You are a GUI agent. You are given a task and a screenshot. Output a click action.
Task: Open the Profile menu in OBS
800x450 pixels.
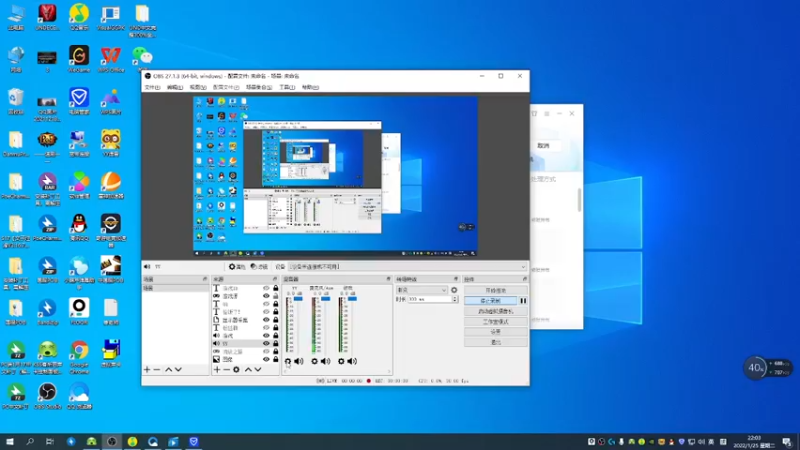[226, 87]
